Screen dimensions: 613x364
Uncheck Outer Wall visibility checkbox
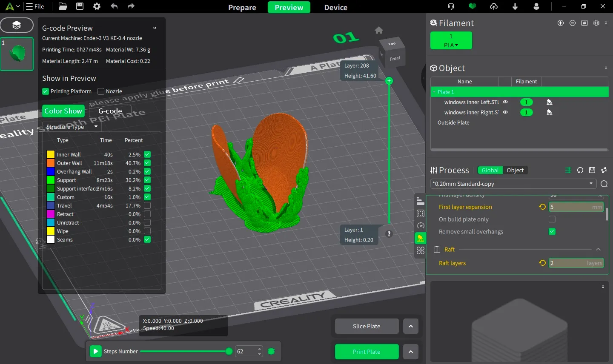[x=147, y=163]
